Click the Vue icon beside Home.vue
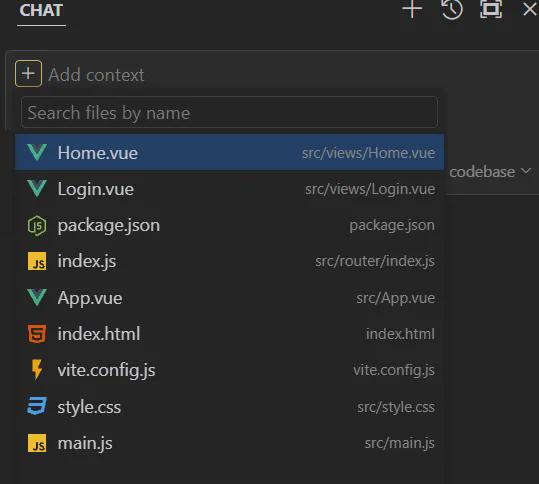 click(x=37, y=152)
